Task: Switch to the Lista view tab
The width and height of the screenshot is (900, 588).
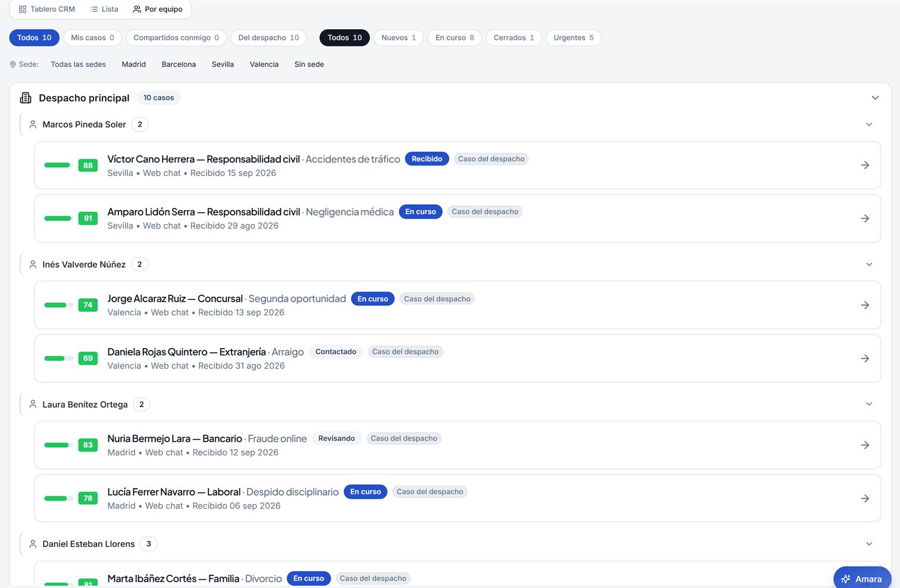Action: pyautogui.click(x=104, y=9)
